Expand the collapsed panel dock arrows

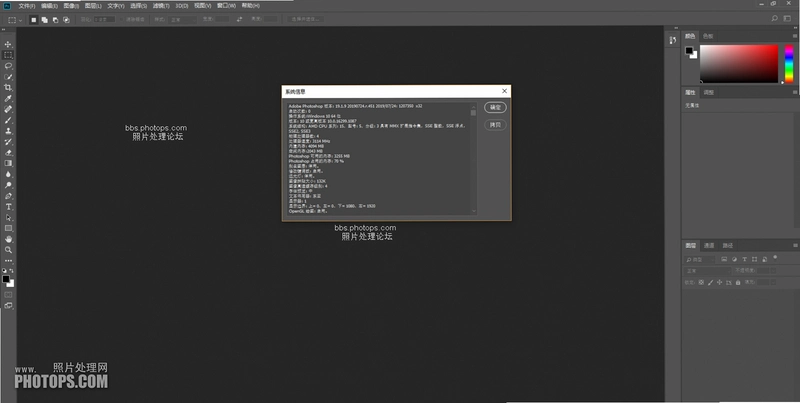[x=677, y=29]
